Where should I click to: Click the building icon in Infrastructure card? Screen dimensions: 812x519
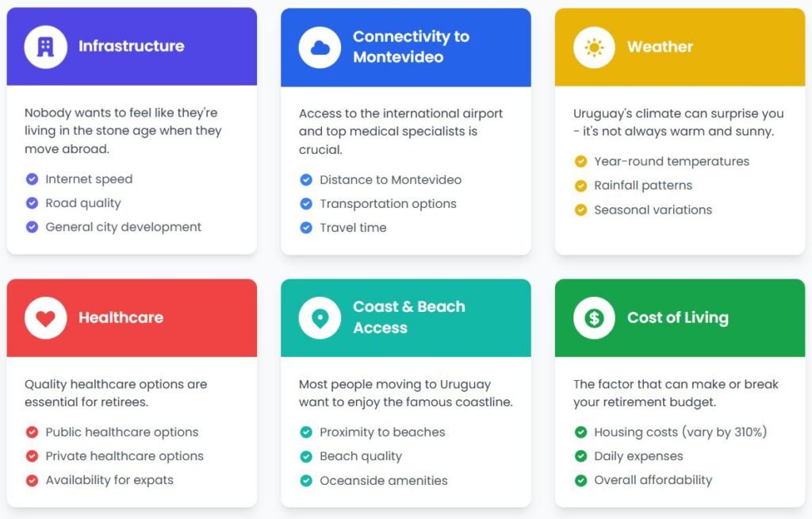(x=45, y=47)
